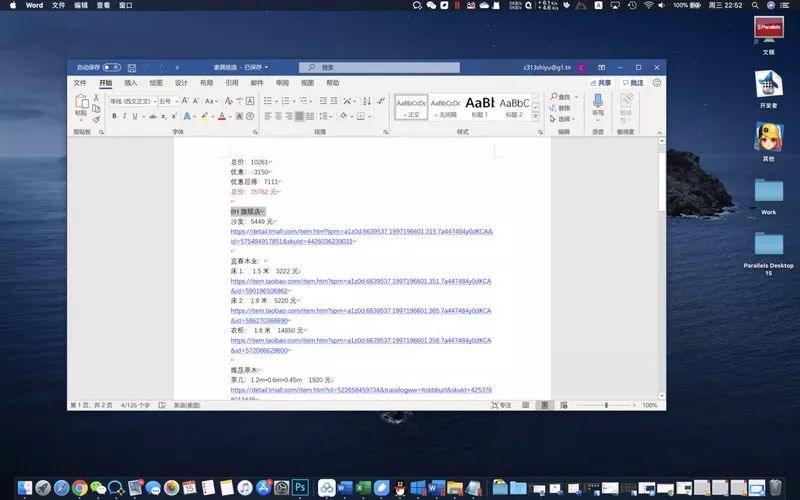The height and width of the screenshot is (500, 800).
Task: Toggle bold formatting with B
Action: pyautogui.click(x=114, y=116)
